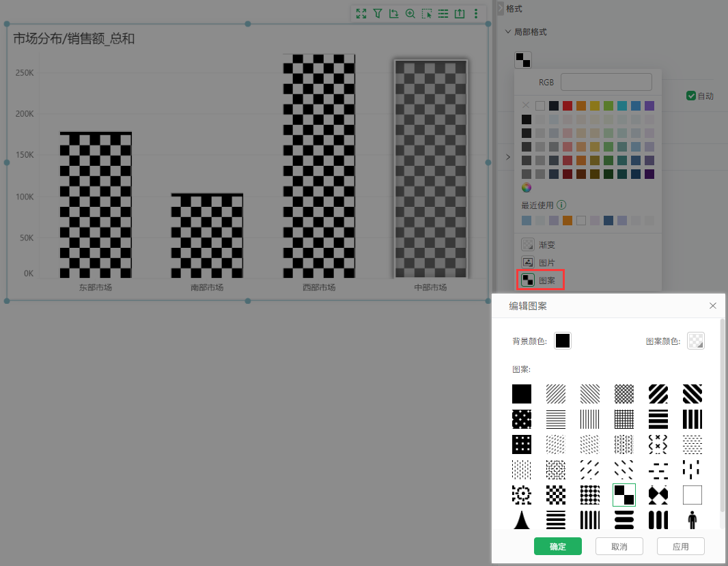Click the swap axes icon in chart toolbar
This screenshot has height=566, width=728.
[394, 14]
